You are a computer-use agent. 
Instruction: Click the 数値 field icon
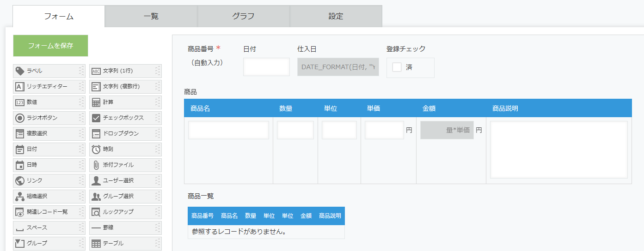tap(20, 102)
